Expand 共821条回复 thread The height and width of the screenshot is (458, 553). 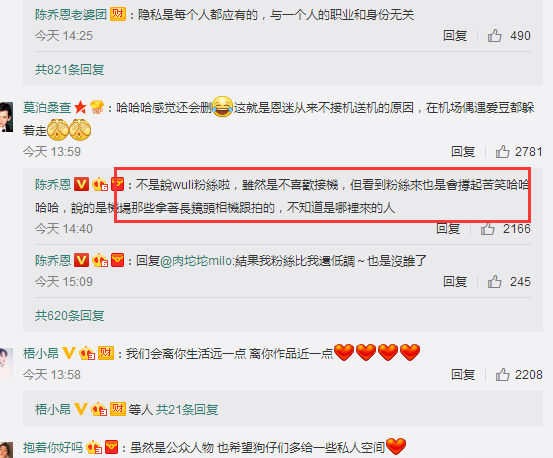click(x=69, y=69)
